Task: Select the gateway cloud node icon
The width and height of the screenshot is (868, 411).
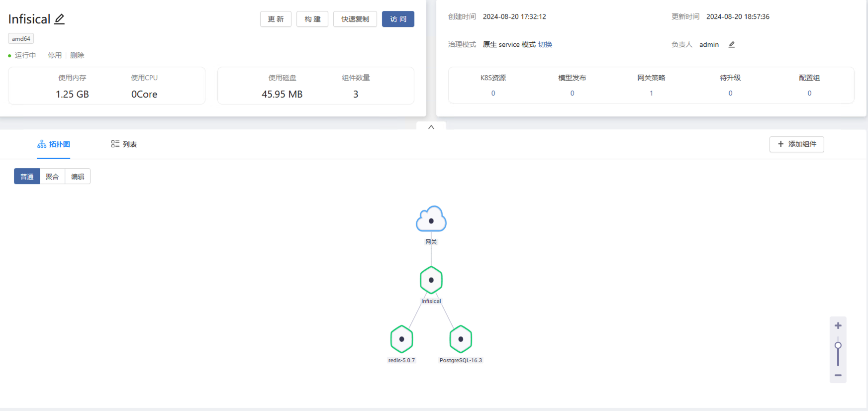Action: [x=431, y=219]
